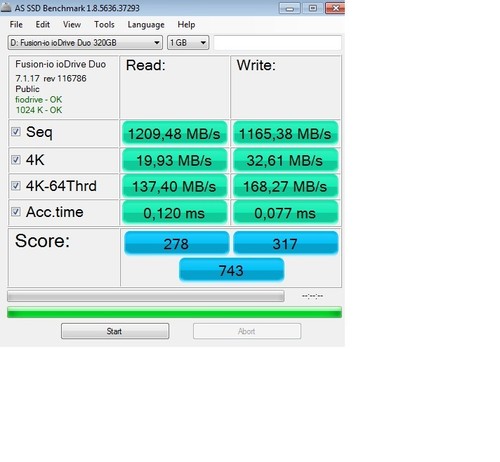Maximize the AS SSD Benchmark window

pos(313,8)
